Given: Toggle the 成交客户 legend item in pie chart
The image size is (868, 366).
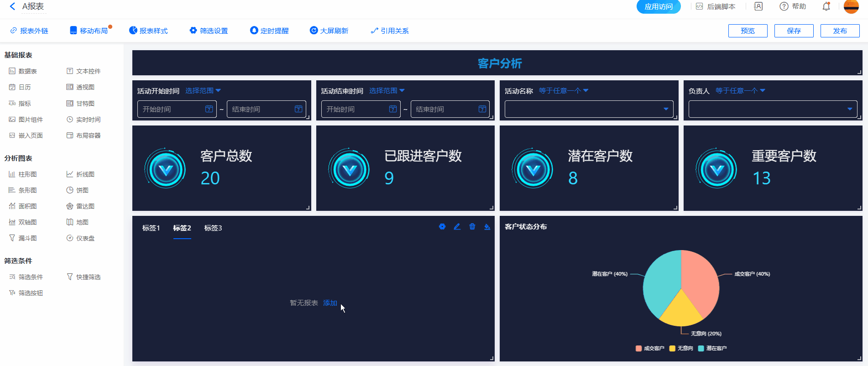Looking at the screenshot, I should coord(650,348).
